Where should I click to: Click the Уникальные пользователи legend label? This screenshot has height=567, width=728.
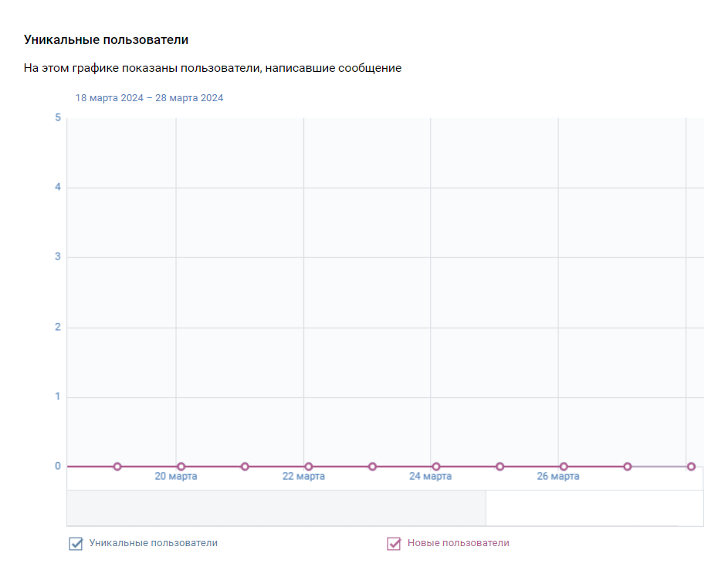click(153, 543)
